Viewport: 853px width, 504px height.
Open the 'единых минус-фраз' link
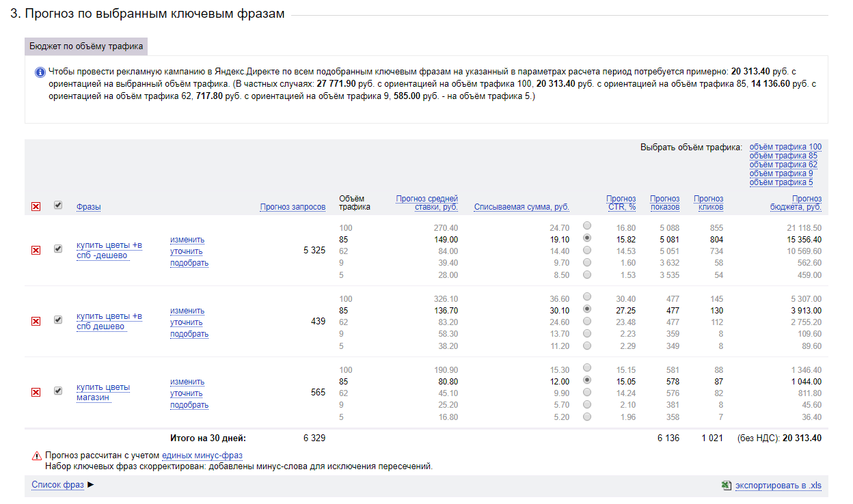(202, 456)
